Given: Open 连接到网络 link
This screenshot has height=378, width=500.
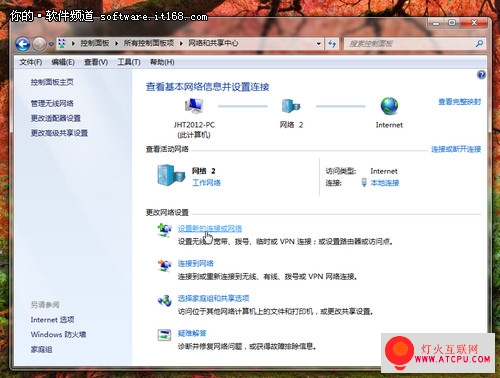Looking at the screenshot, I should coord(196,263).
